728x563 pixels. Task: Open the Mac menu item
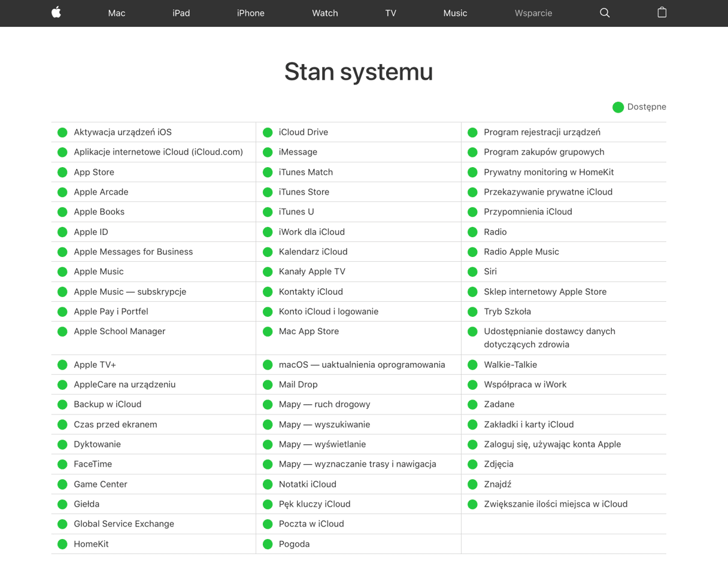pyautogui.click(x=117, y=13)
